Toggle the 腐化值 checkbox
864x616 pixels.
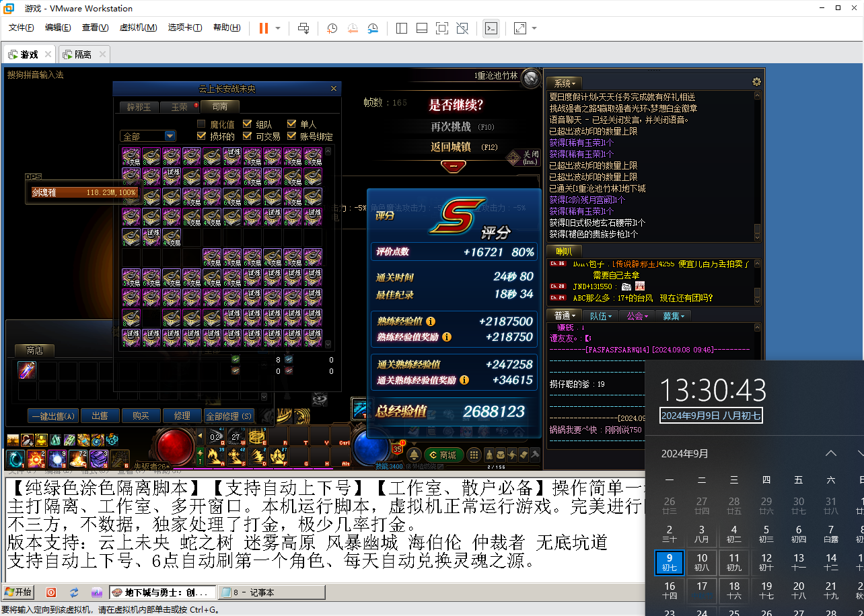201,124
